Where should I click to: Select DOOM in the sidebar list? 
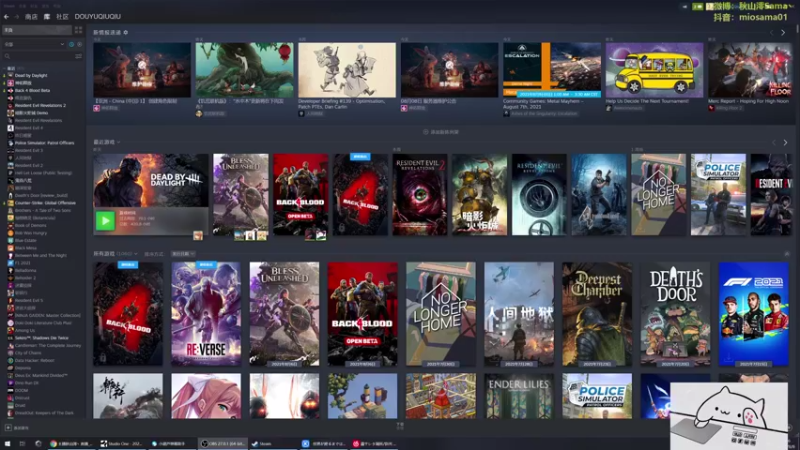(21, 390)
